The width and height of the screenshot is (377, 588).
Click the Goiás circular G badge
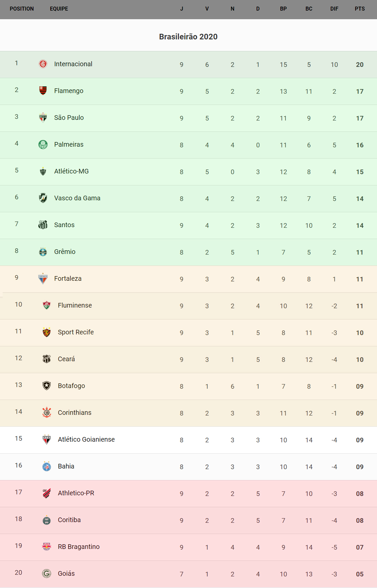(47, 573)
